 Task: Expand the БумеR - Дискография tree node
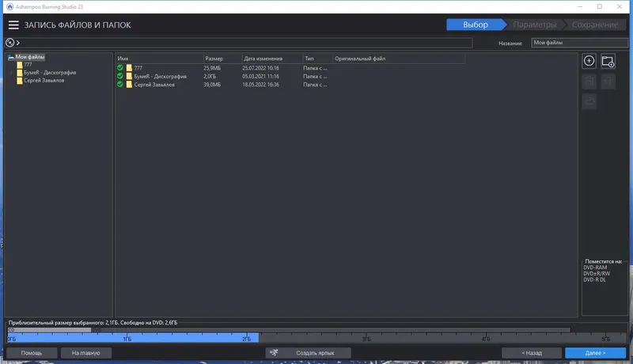pos(11,73)
